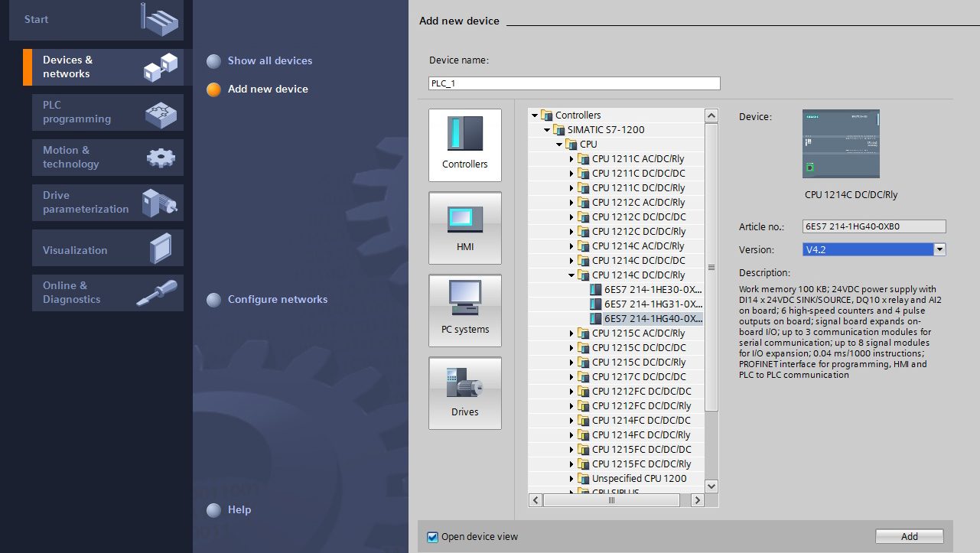Screen dimensions: 980x553
Task: Open Online & Diagnostics screwdriver section
Action: tap(108, 293)
